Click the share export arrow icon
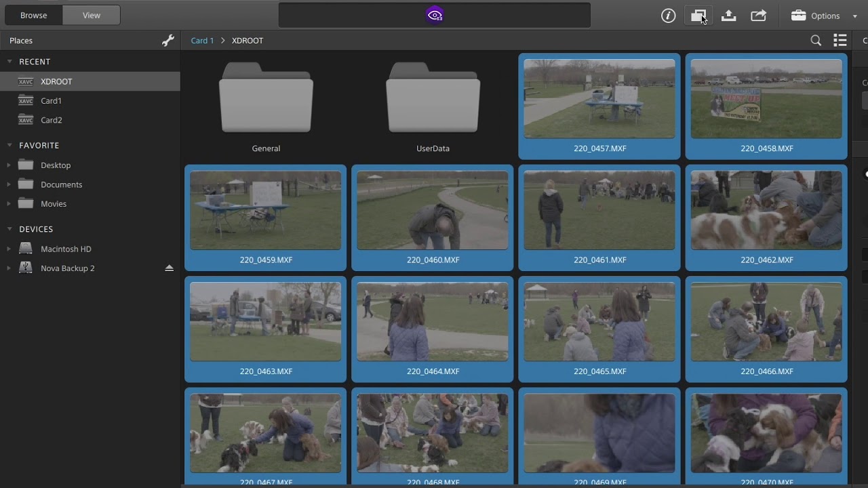 point(759,16)
